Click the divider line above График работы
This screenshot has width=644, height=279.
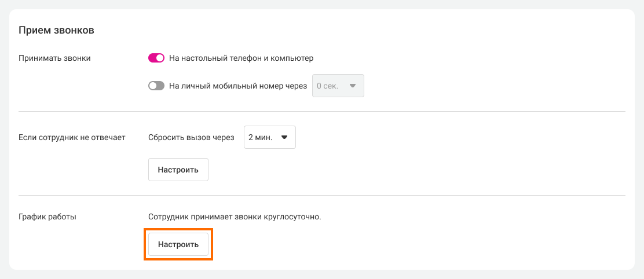click(322, 195)
